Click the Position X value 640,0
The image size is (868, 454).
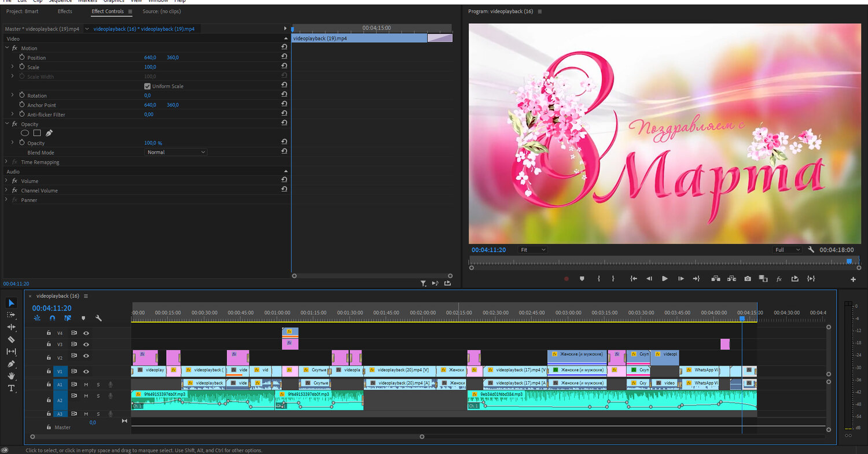150,57
